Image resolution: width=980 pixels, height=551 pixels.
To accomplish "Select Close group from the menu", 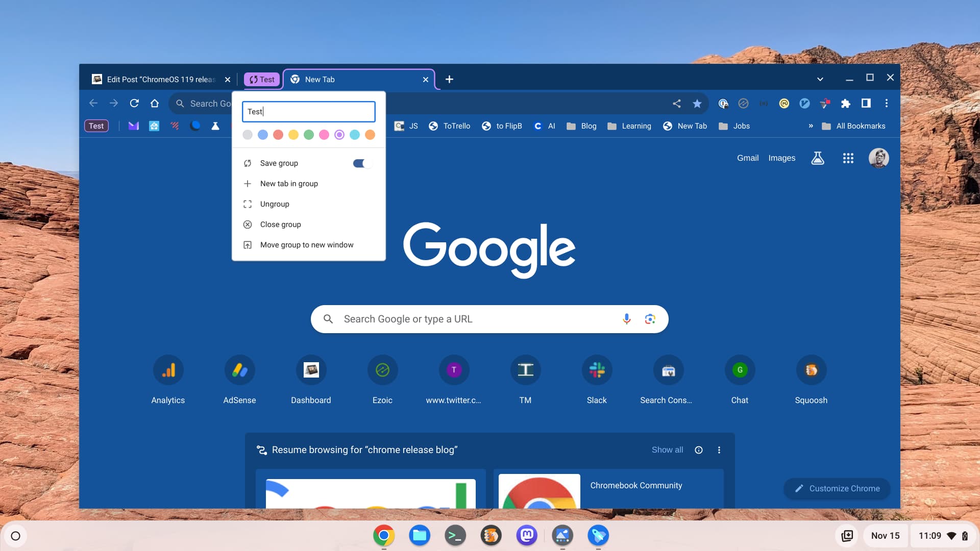I will pyautogui.click(x=309, y=224).
